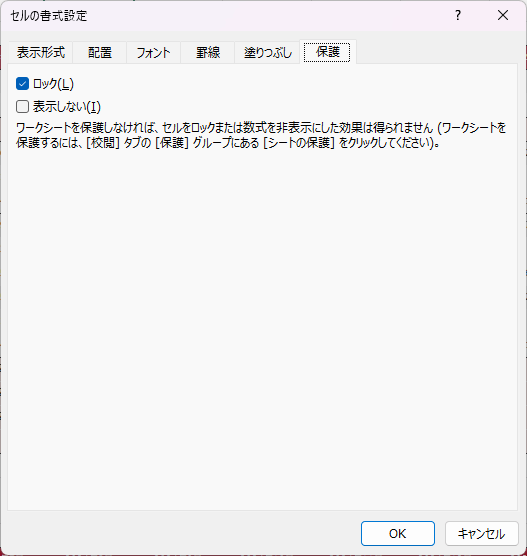
Task: Select the 保護 tab
Action: [328, 52]
